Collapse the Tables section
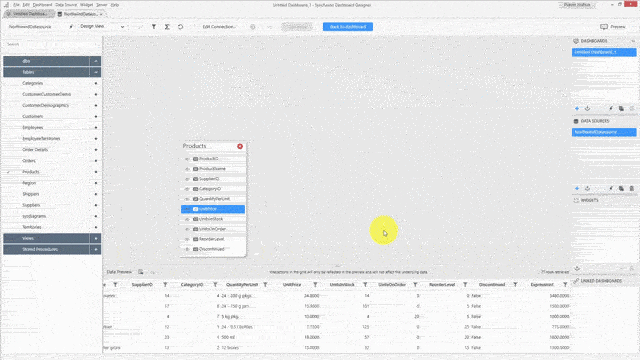 point(96,72)
